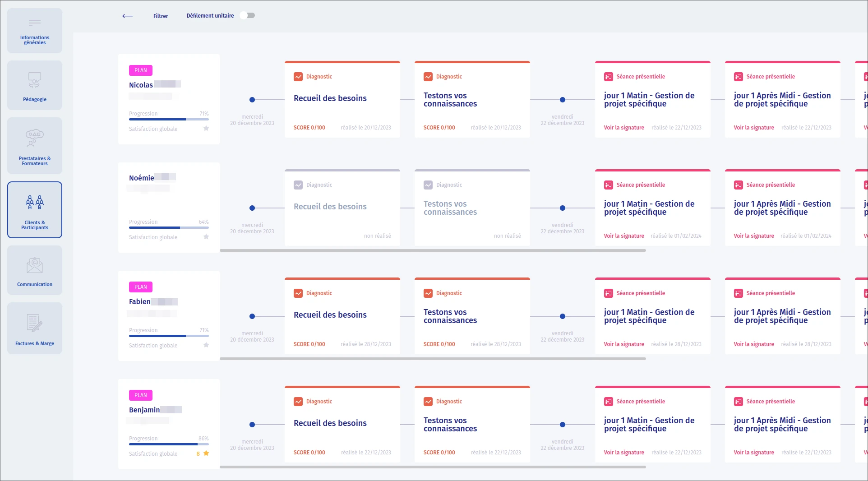Screen dimensions: 868x481
Task: Open Voir la signature for Nicolas's jour 1 Matin
Action: [624, 128]
